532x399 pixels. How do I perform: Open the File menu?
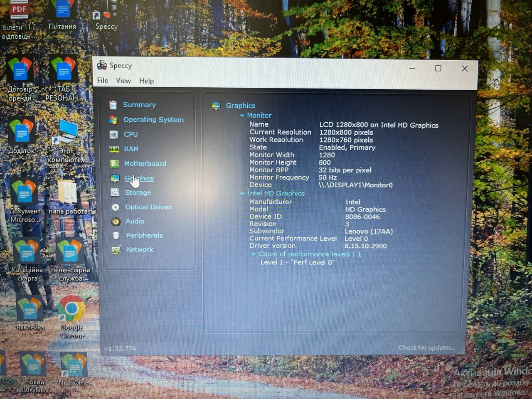coord(102,81)
